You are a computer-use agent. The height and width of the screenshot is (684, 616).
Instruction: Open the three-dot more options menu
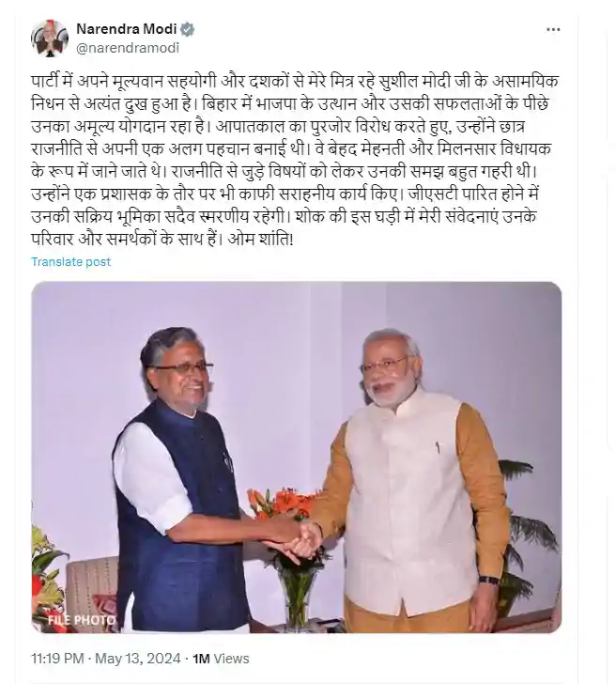[x=553, y=30]
